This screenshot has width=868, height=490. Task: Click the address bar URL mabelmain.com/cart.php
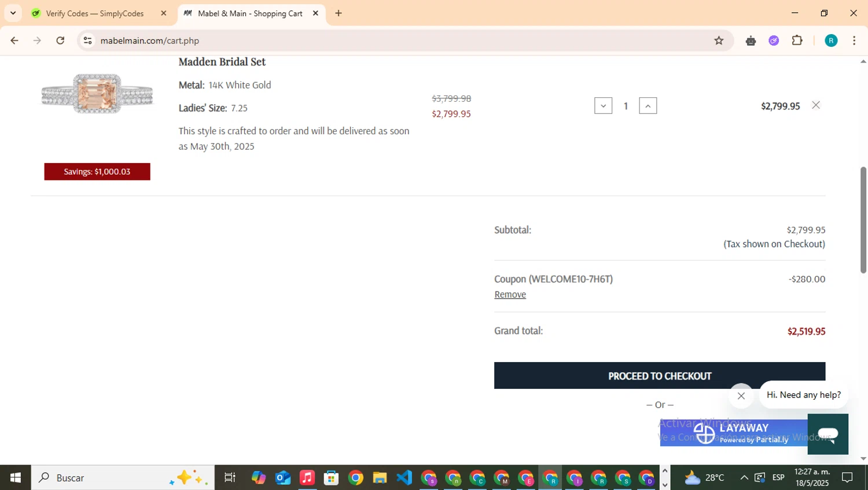(150, 40)
